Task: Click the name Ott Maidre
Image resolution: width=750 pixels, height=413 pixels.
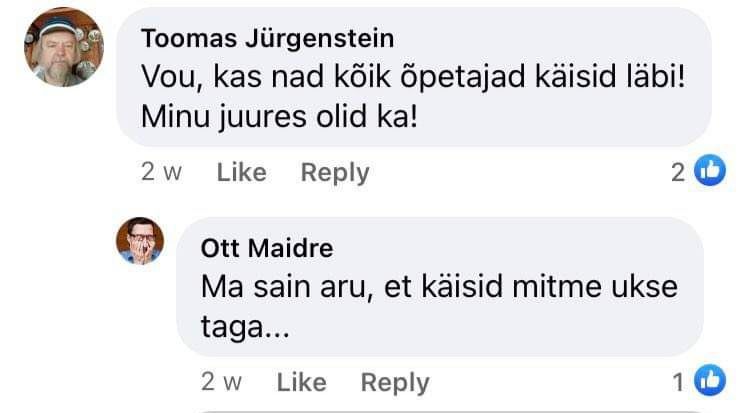Action: pyautogui.click(x=267, y=248)
